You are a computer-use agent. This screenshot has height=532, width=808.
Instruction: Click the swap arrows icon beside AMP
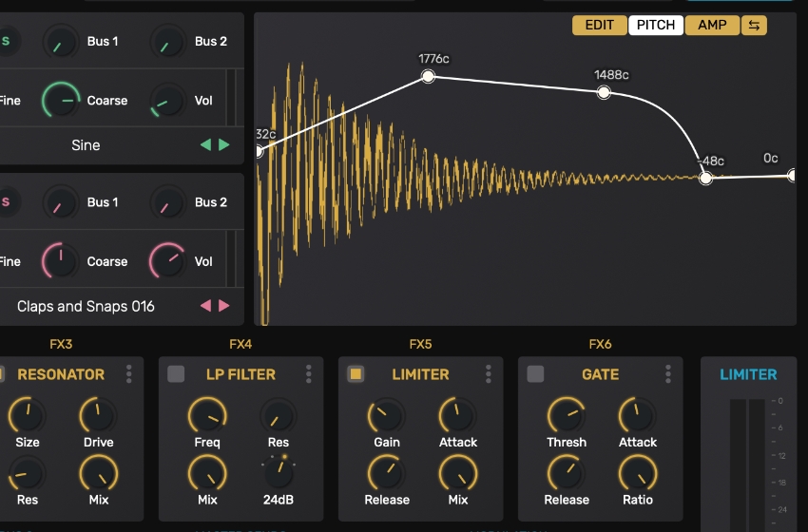click(x=754, y=26)
